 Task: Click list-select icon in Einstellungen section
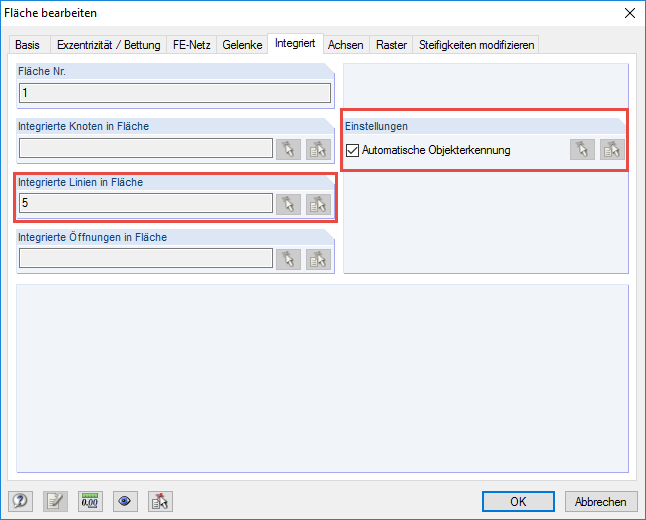[612, 149]
